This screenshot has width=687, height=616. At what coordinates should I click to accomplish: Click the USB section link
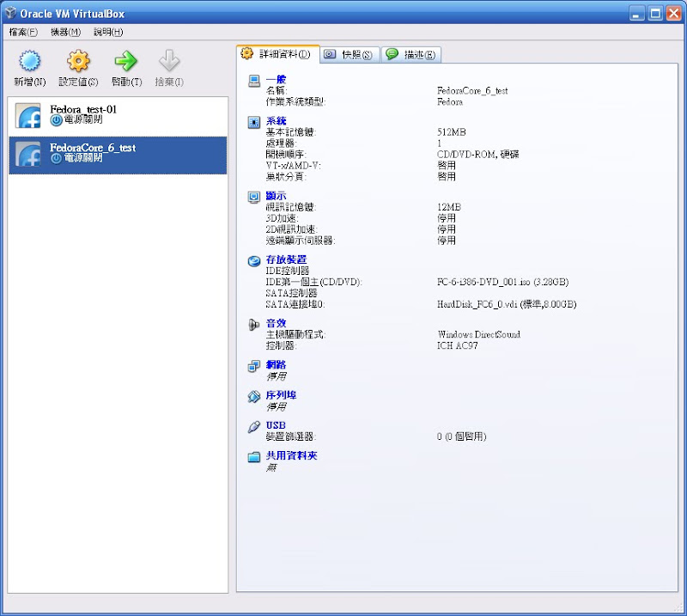click(x=276, y=425)
